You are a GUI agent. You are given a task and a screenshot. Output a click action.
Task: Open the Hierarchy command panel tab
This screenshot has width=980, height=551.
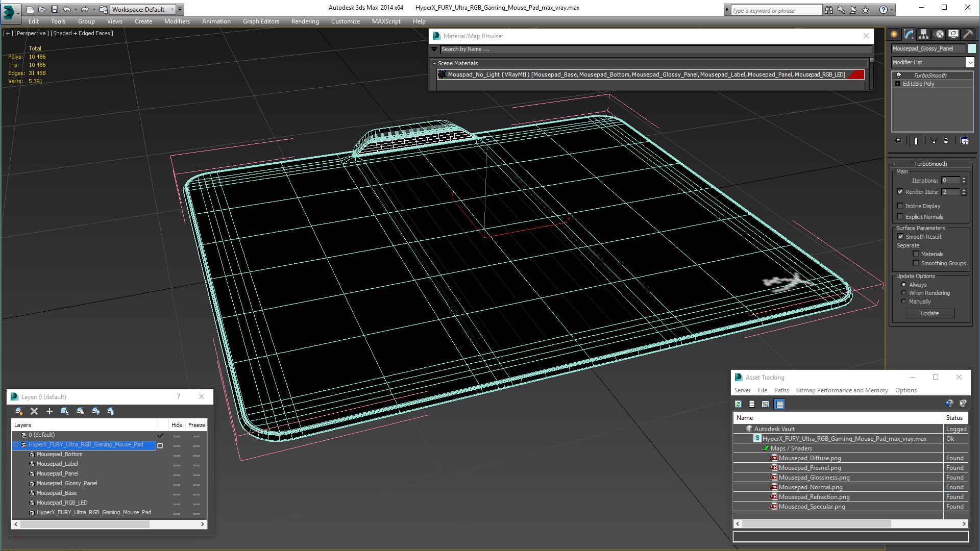click(924, 34)
